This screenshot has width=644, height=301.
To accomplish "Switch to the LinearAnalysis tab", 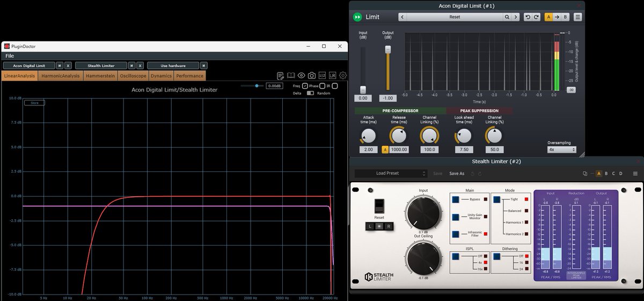I will pos(19,76).
